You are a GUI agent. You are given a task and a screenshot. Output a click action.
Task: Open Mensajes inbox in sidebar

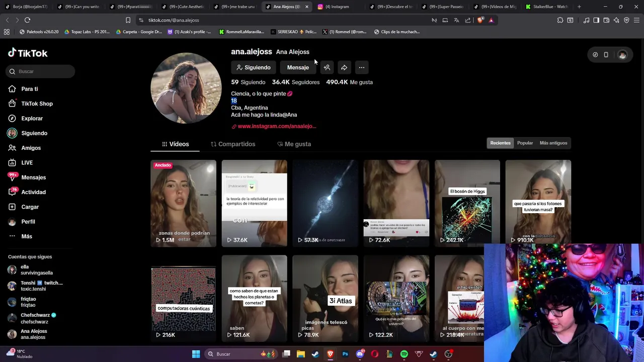coord(27,177)
